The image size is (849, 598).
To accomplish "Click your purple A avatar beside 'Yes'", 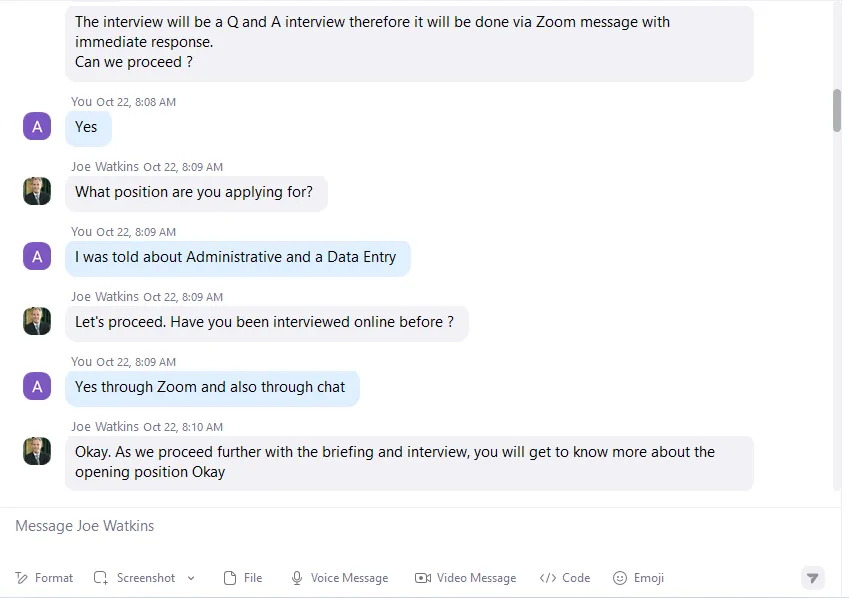I will coord(37,126).
